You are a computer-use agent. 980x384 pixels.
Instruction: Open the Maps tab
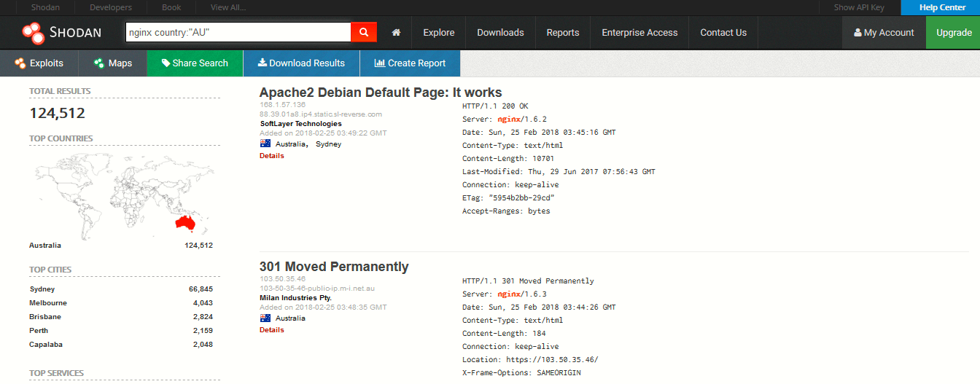pos(112,63)
